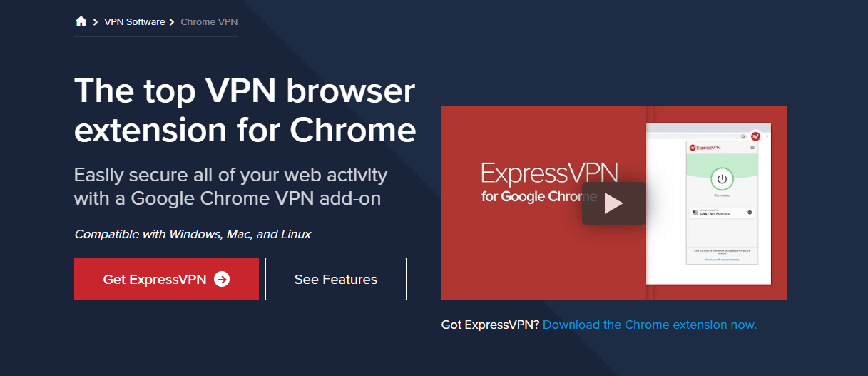Screen dimensions: 868x376
Task: Click Check your IP address link in popup
Action: (x=722, y=260)
